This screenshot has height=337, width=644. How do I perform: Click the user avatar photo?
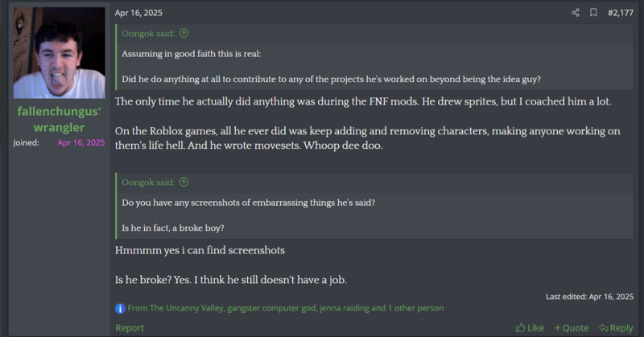tap(60, 53)
